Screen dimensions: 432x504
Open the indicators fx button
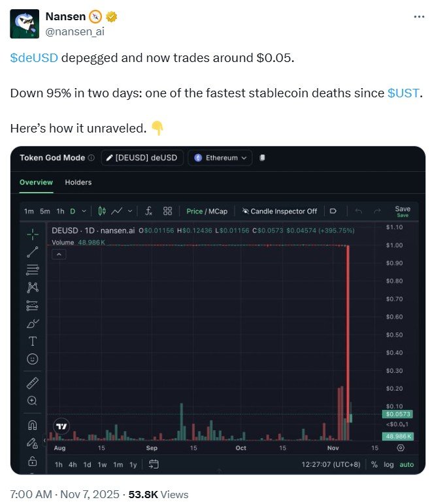[148, 211]
